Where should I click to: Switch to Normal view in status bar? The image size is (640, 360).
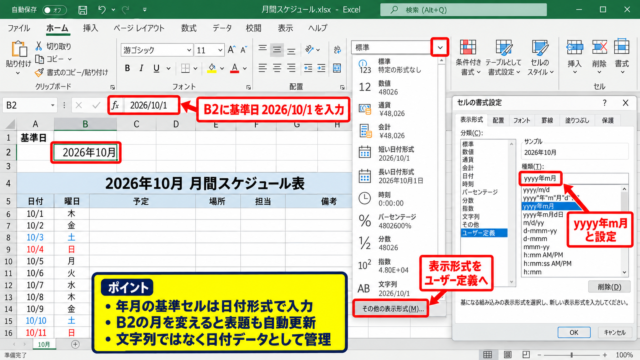[487, 354]
